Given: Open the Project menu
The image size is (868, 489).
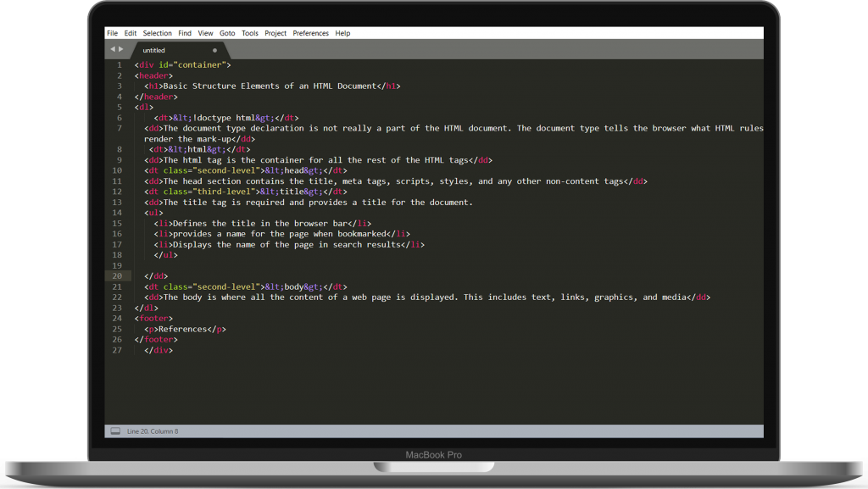Looking at the screenshot, I should (275, 33).
